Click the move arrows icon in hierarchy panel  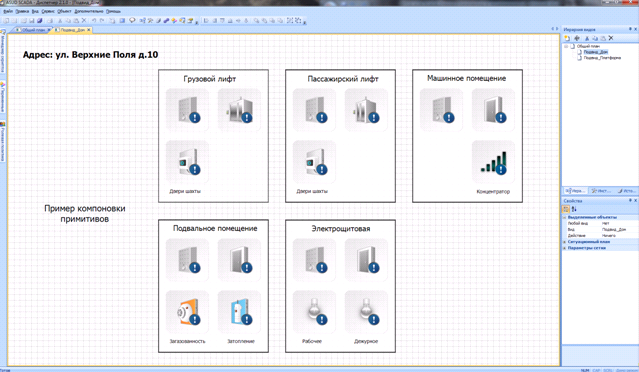tap(577, 38)
